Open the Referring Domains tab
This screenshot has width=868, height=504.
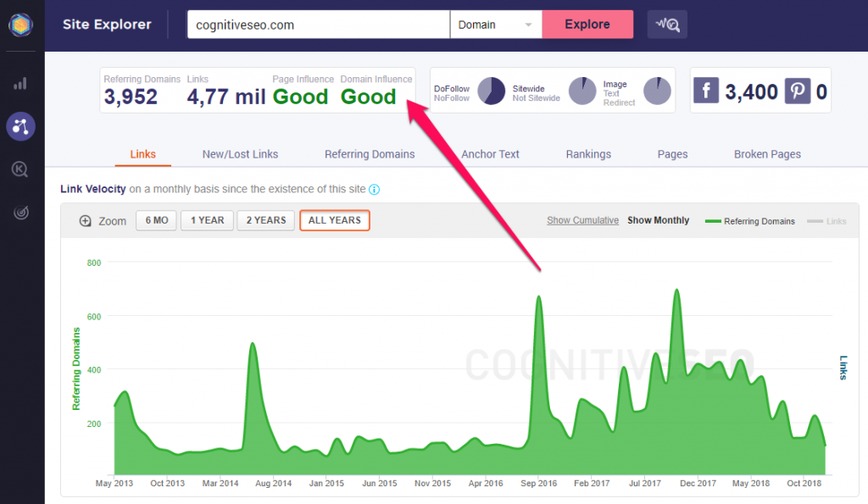point(370,154)
